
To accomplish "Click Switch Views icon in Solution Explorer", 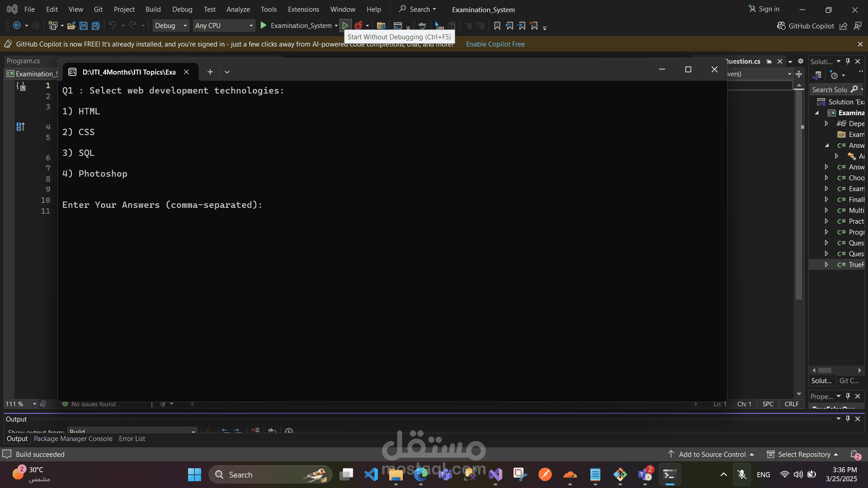I will point(817,75).
